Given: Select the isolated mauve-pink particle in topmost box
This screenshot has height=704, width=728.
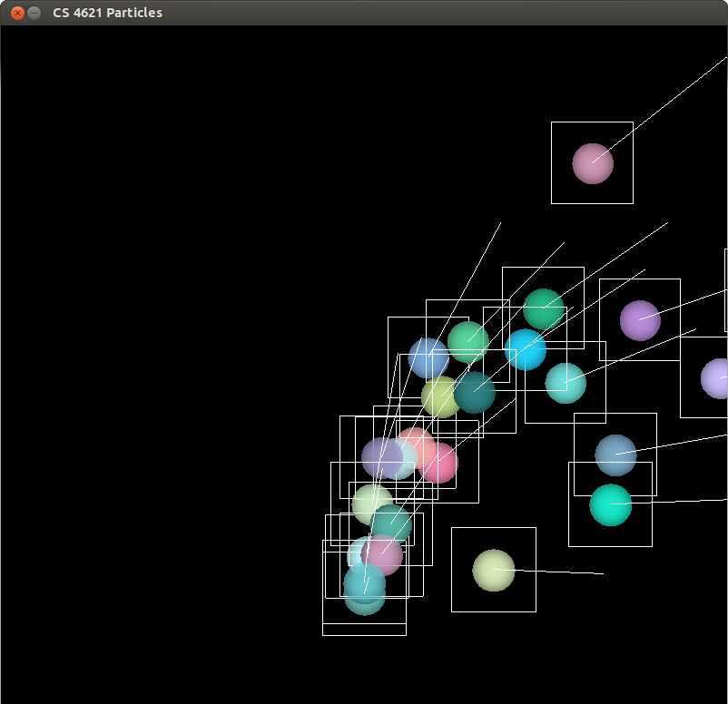Looking at the screenshot, I should (x=593, y=163).
